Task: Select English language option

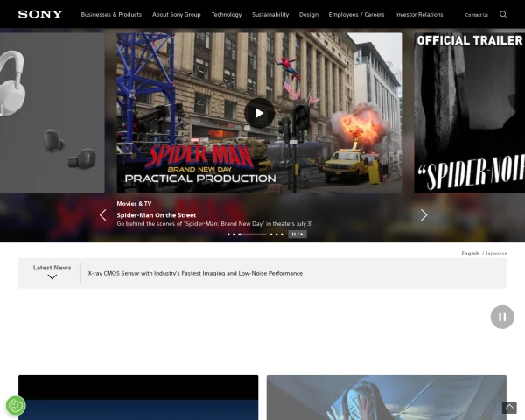Action: [470, 254]
